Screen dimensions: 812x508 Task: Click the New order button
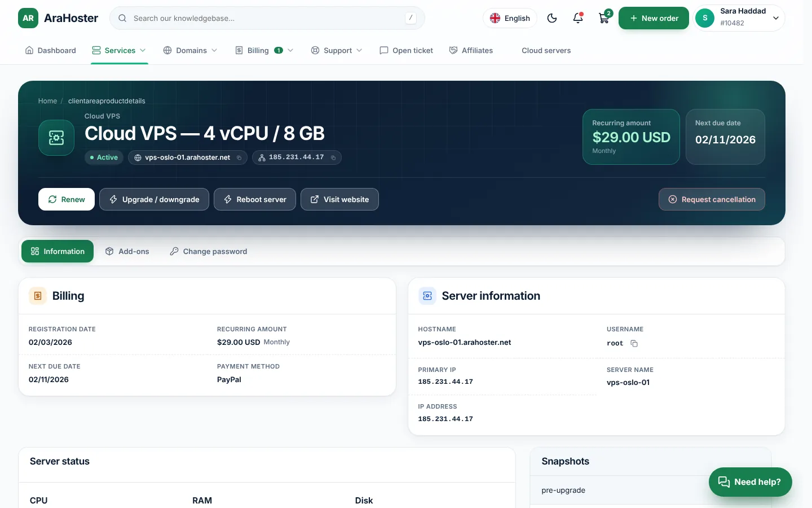[654, 18]
